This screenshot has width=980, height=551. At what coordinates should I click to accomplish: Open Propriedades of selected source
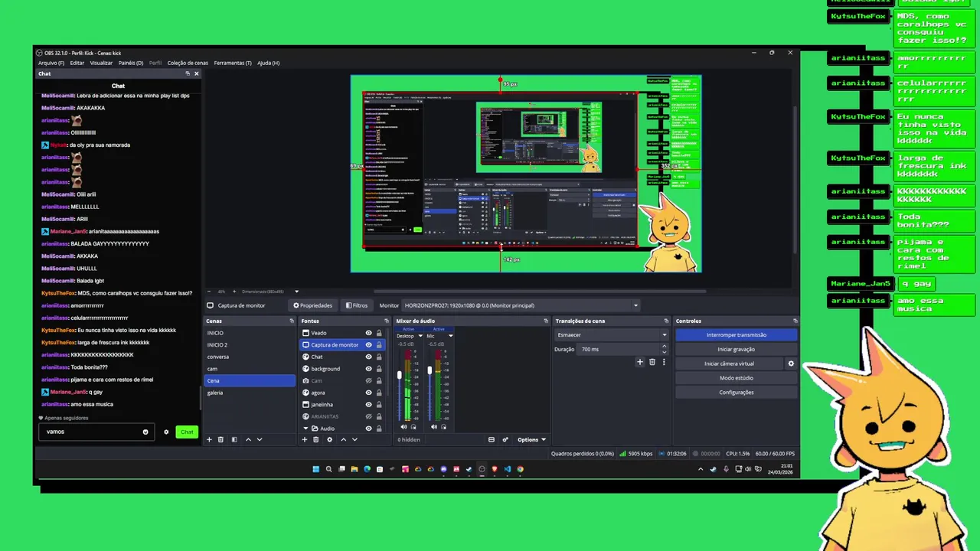coord(313,305)
